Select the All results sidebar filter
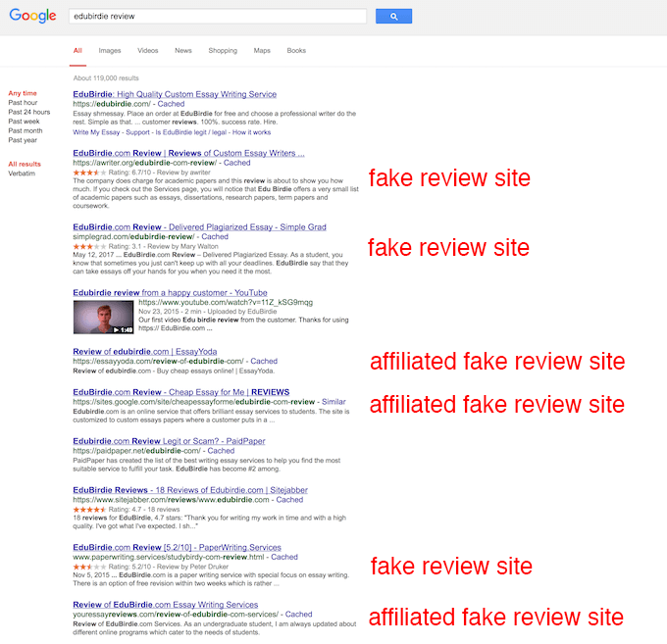The width and height of the screenshot is (667, 644). (x=25, y=164)
